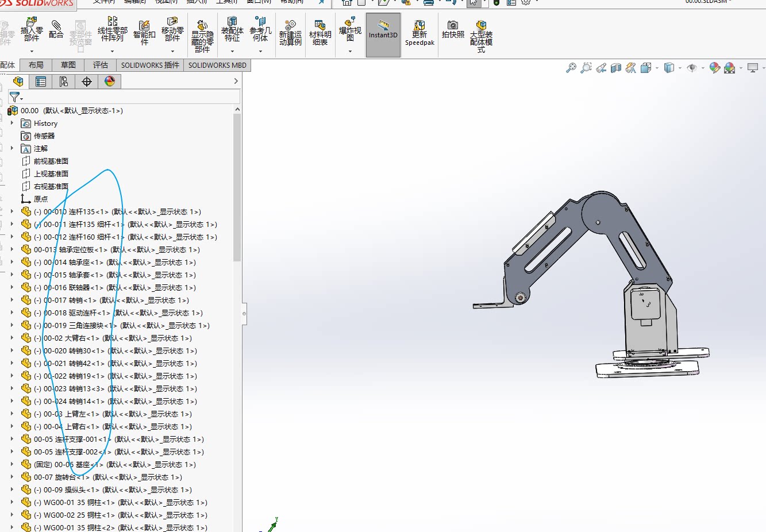This screenshot has width=766, height=532.
Task: Open the DimXpertManager crosshair tab
Action: tap(87, 82)
